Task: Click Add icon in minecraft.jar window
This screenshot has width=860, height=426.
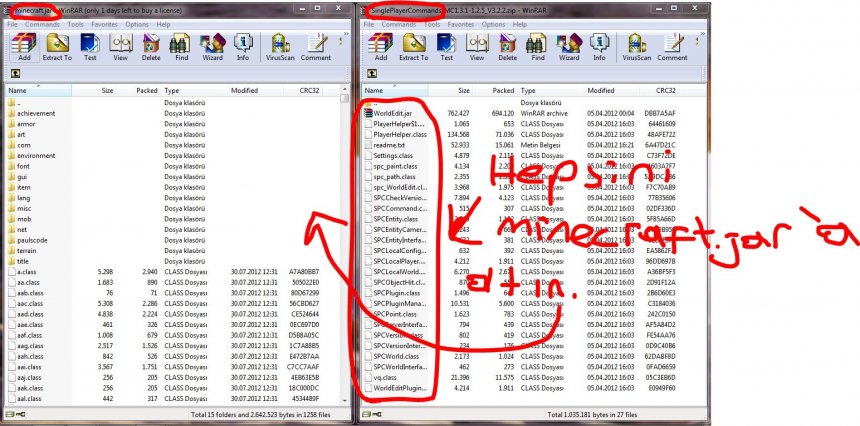Action: pos(24,47)
